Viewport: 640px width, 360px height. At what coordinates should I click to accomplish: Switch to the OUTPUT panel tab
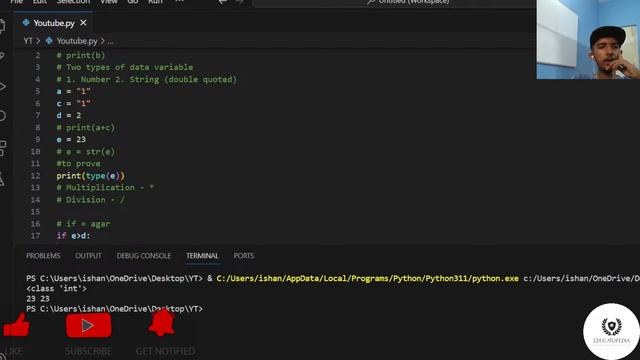88,256
